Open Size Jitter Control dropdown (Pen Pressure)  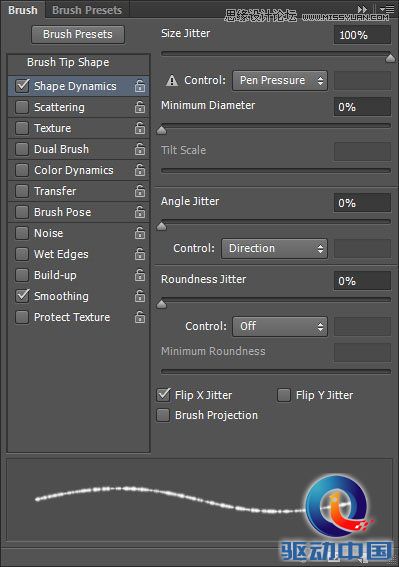point(280,80)
